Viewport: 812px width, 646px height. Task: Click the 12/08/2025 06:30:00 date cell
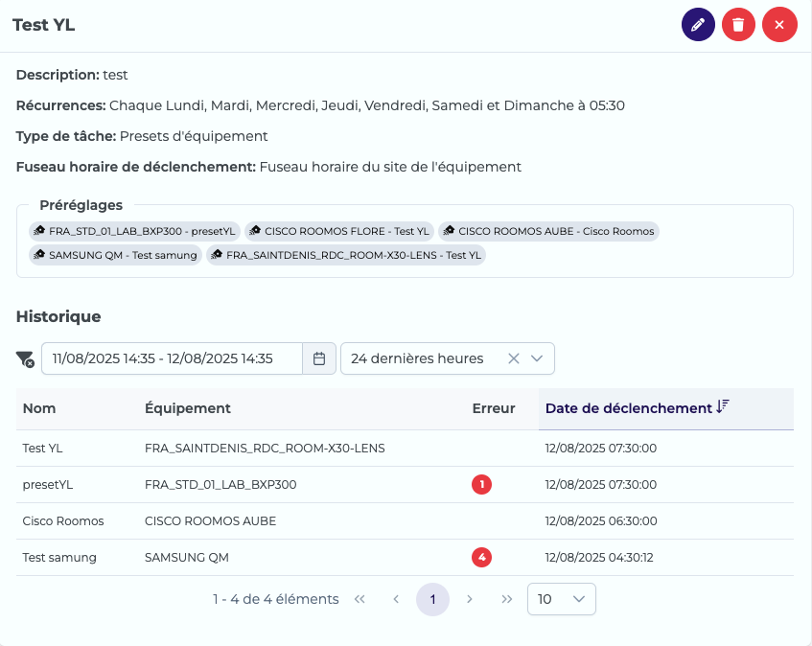601,521
